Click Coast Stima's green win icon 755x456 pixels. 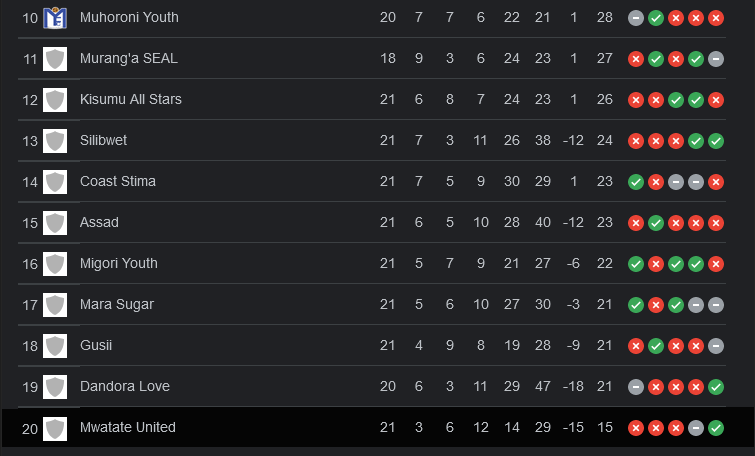pyautogui.click(x=636, y=182)
